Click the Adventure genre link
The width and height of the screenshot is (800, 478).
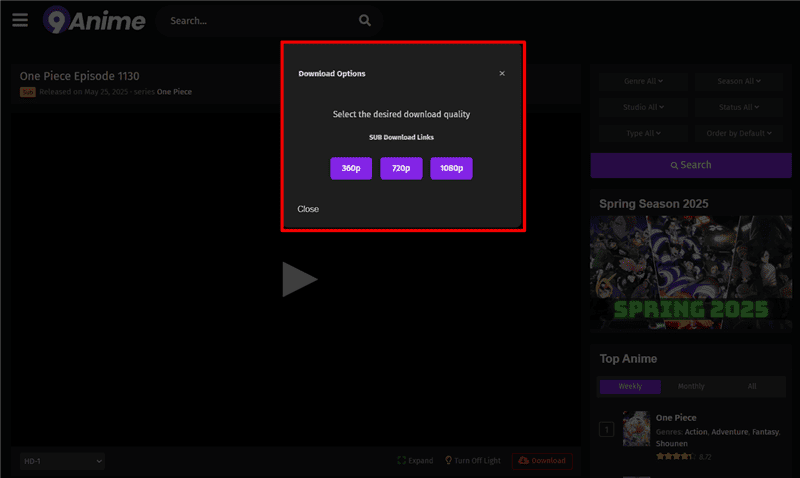point(730,432)
